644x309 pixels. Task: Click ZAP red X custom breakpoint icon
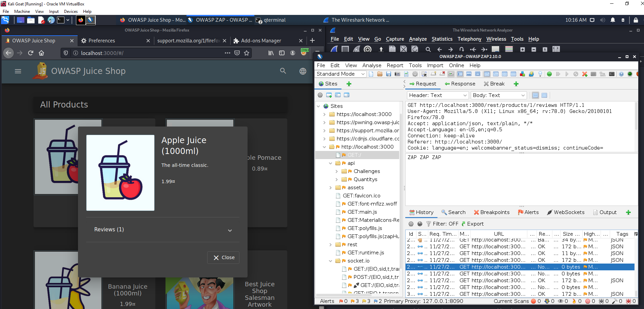tap(585, 74)
